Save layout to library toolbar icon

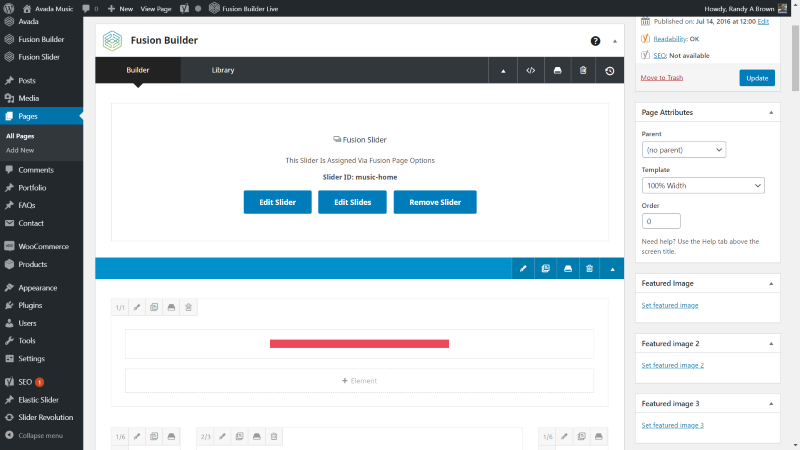pos(557,70)
